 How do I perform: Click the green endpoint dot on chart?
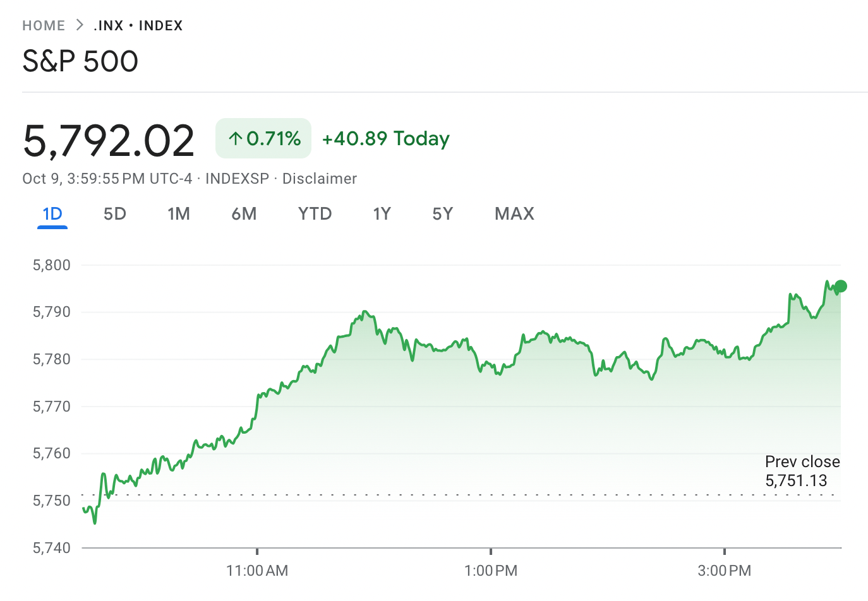pyautogui.click(x=840, y=286)
